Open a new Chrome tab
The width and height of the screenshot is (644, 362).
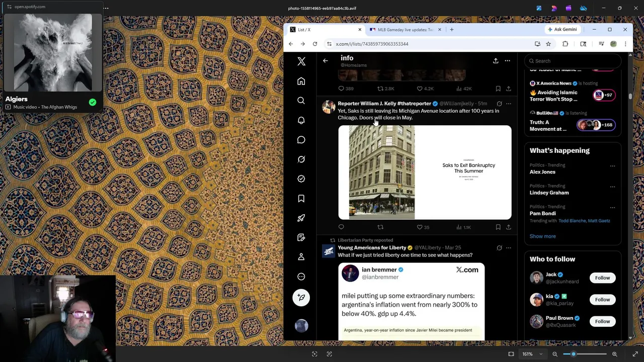[451, 30]
